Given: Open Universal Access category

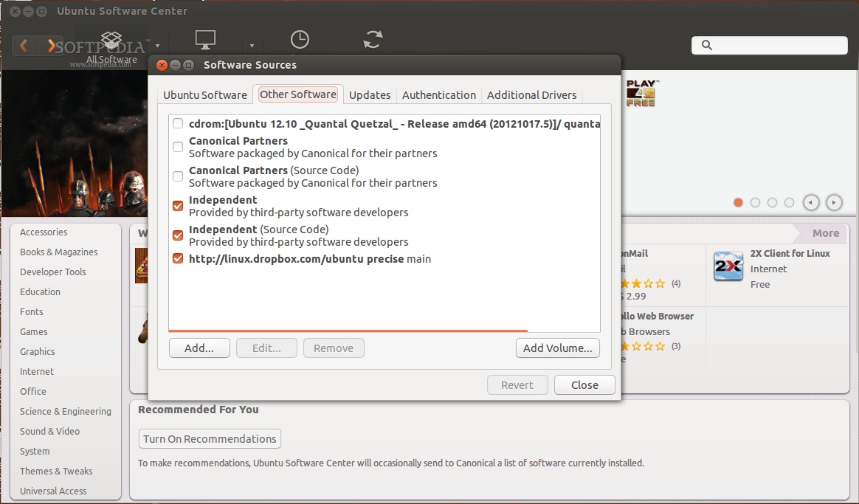Looking at the screenshot, I should (53, 491).
